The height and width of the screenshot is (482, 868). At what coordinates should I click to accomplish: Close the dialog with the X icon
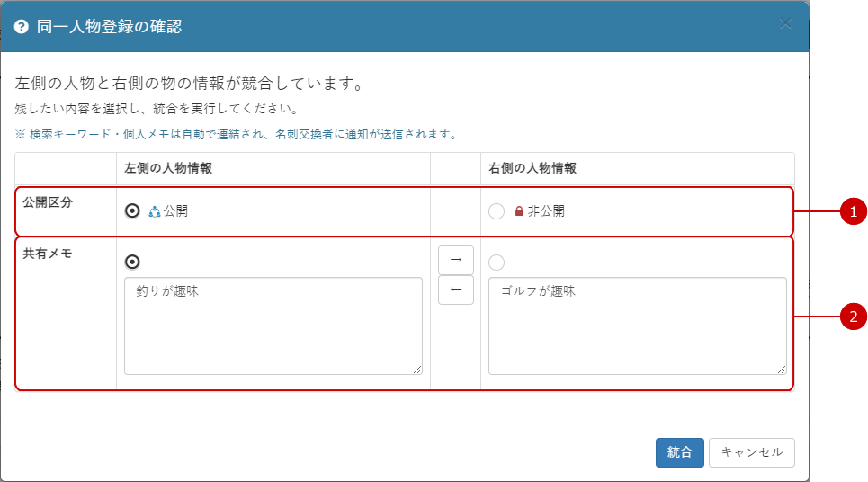[x=785, y=23]
